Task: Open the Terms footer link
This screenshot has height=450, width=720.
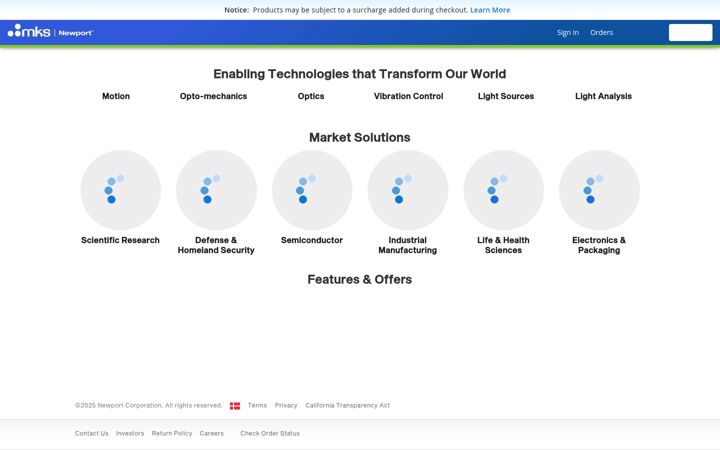Action: click(x=257, y=405)
